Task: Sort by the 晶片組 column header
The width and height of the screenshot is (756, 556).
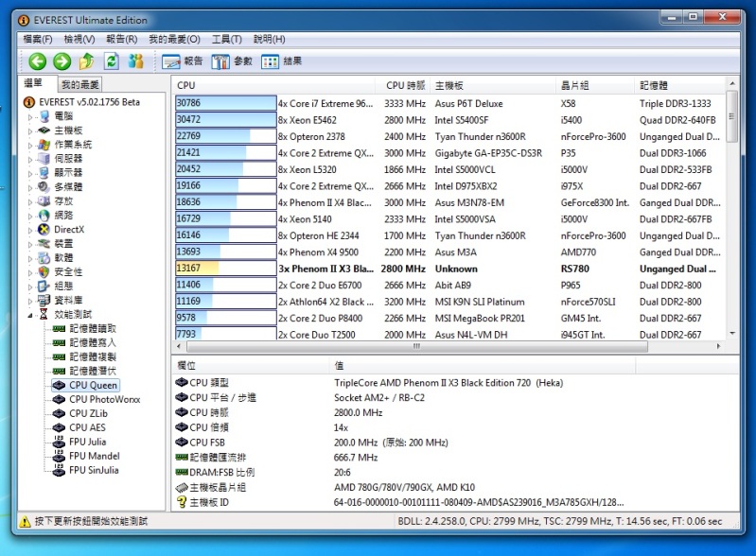Action: pos(595,85)
